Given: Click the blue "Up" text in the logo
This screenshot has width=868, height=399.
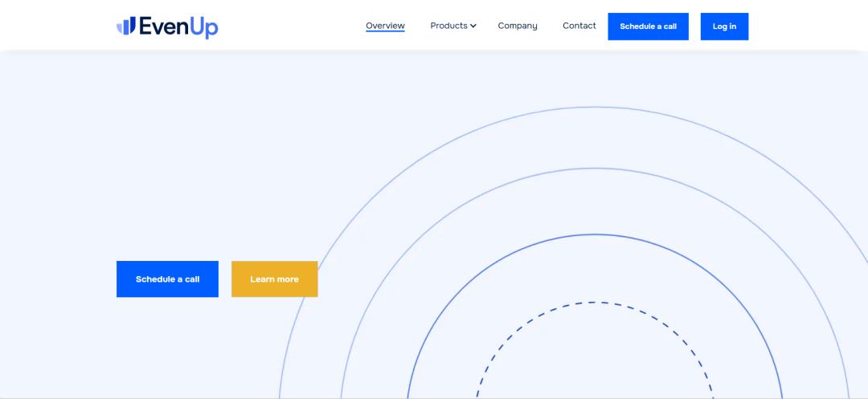Looking at the screenshot, I should (x=204, y=27).
